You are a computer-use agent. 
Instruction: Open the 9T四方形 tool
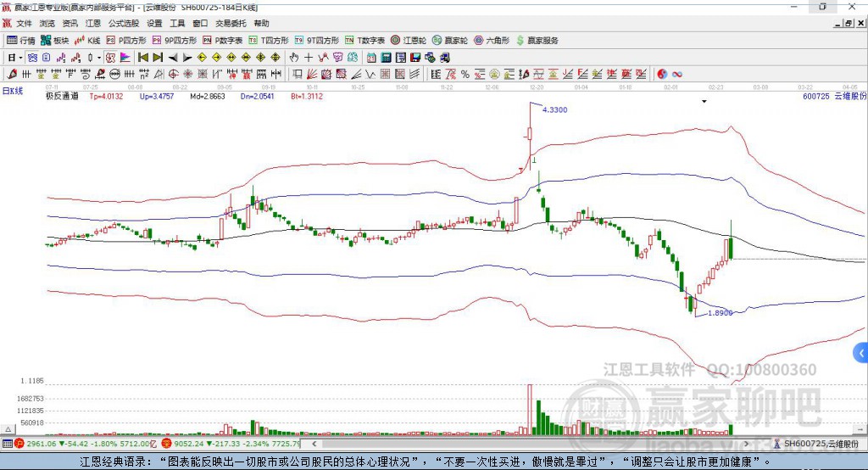[317, 41]
